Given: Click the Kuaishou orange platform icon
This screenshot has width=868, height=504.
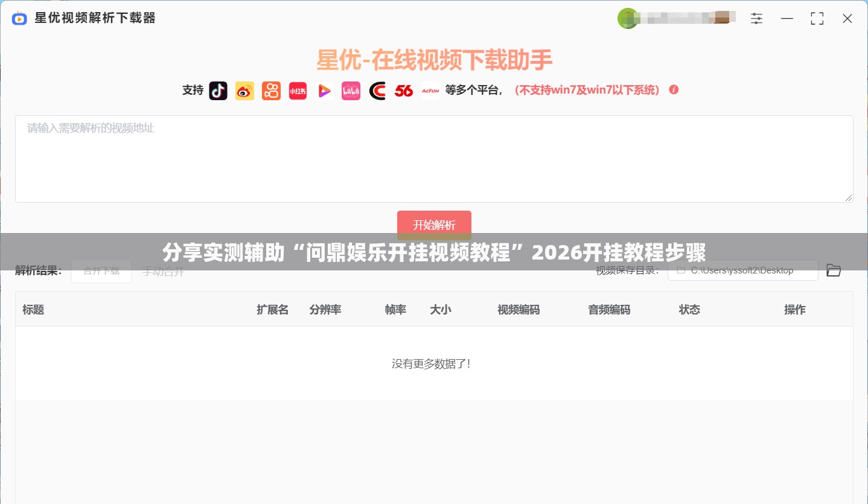Looking at the screenshot, I should click(x=271, y=91).
